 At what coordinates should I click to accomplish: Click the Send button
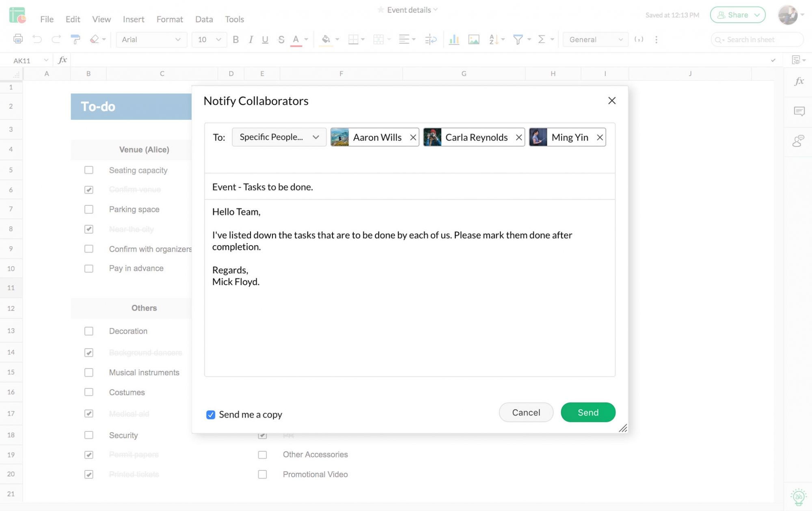(x=587, y=412)
